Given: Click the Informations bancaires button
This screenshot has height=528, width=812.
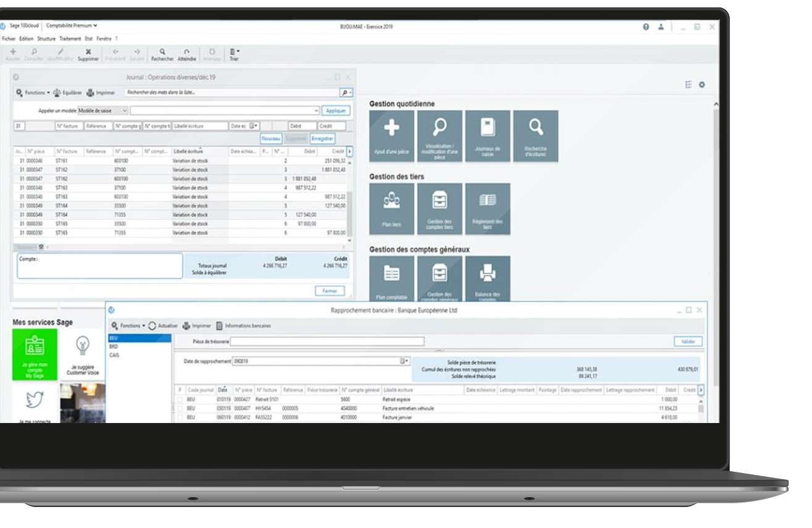Looking at the screenshot, I should [x=243, y=325].
